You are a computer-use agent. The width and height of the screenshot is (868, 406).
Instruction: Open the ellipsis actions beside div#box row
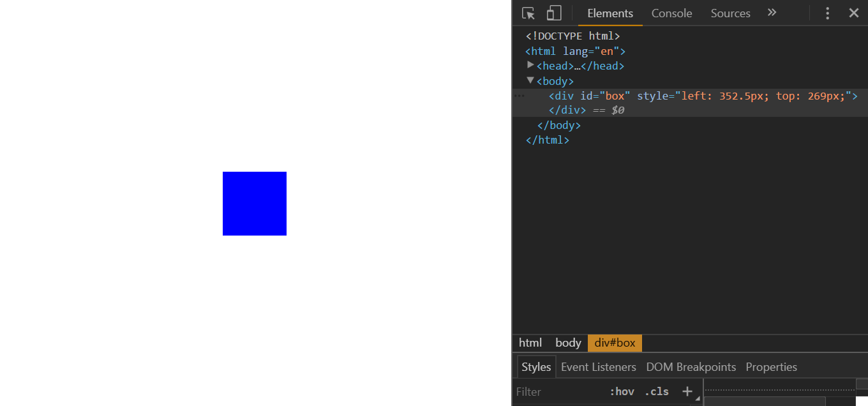click(x=519, y=96)
